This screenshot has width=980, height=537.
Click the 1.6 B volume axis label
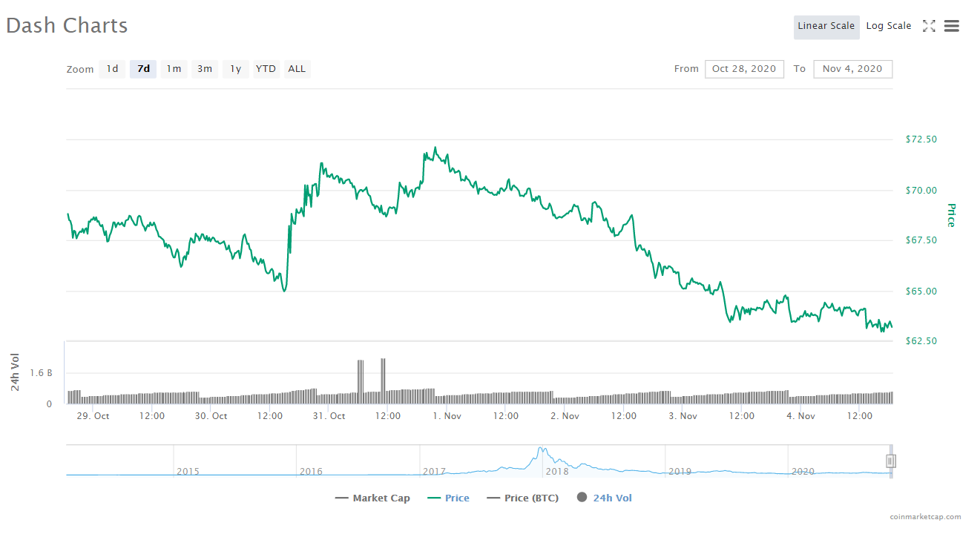tap(42, 373)
